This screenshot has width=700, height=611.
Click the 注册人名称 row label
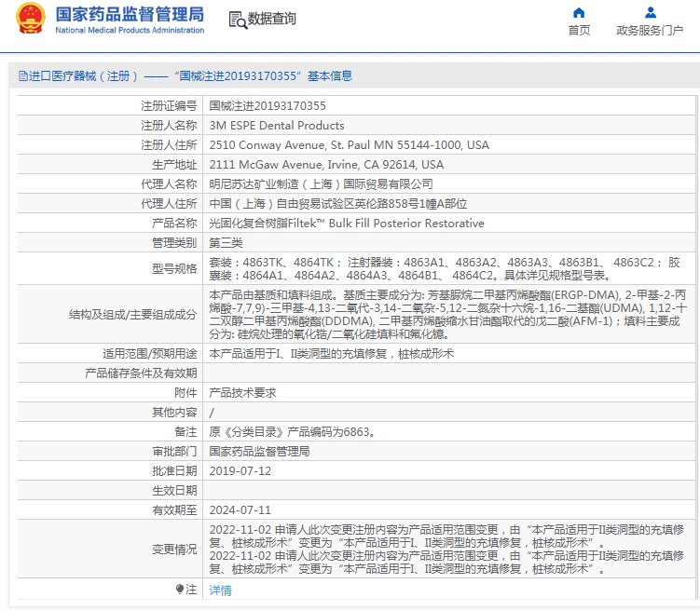169,126
